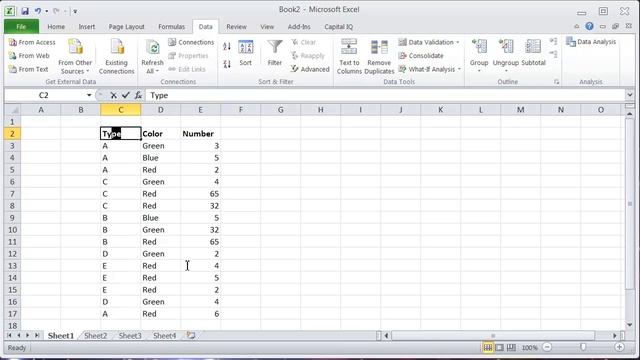This screenshot has height=360, width=640.
Task: Click the horizontal scrollbar thumb
Action: [493, 336]
